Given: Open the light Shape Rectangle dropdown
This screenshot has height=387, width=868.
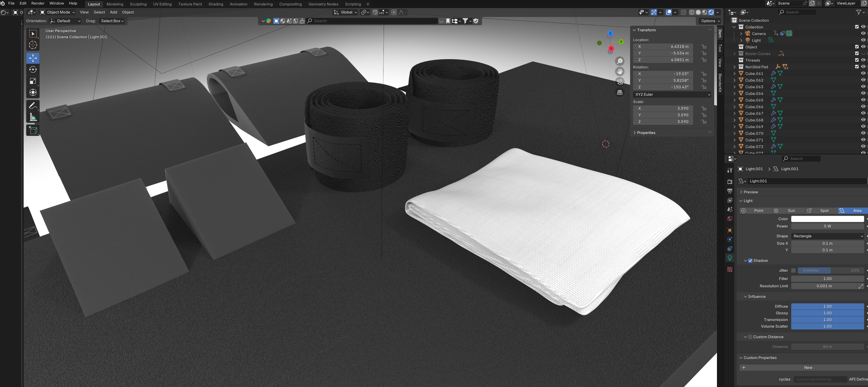Looking at the screenshot, I should coord(827,236).
